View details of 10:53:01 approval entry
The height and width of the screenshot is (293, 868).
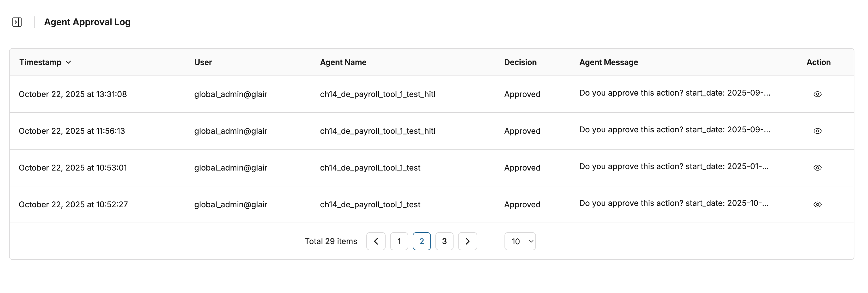817,168
